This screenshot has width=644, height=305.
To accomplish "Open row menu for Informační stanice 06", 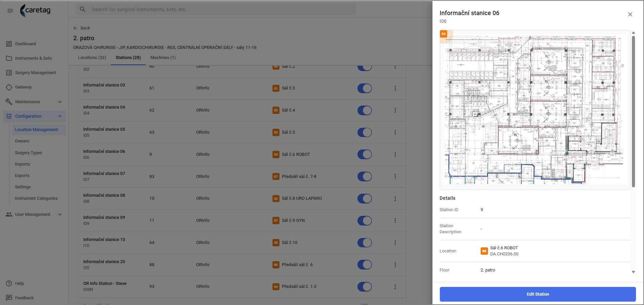I will coord(395,155).
